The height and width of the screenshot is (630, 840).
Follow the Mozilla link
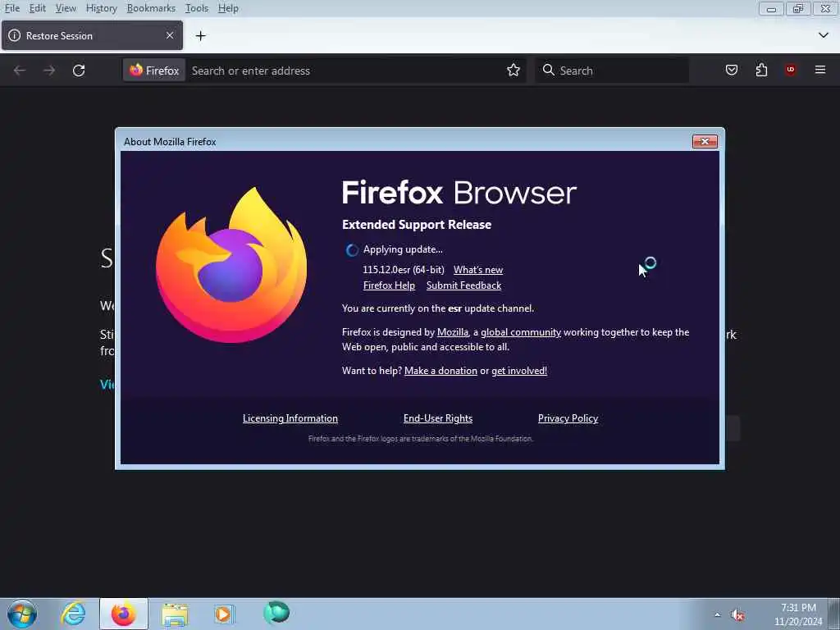click(453, 332)
